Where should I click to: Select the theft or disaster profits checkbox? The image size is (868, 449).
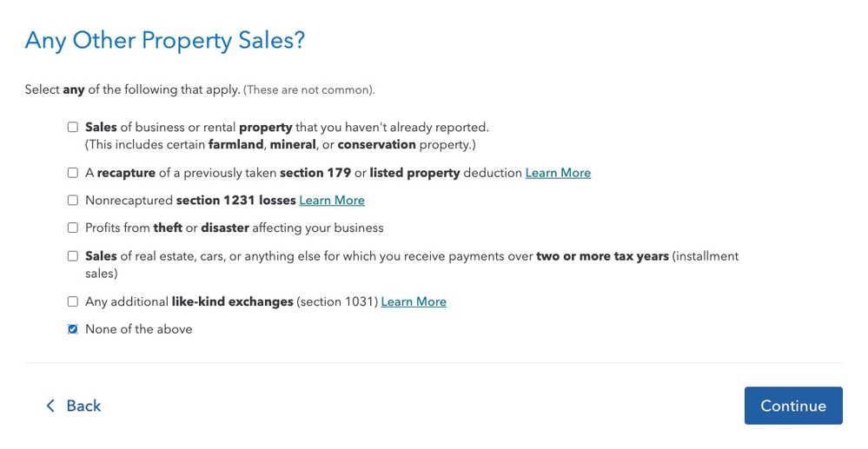point(72,228)
